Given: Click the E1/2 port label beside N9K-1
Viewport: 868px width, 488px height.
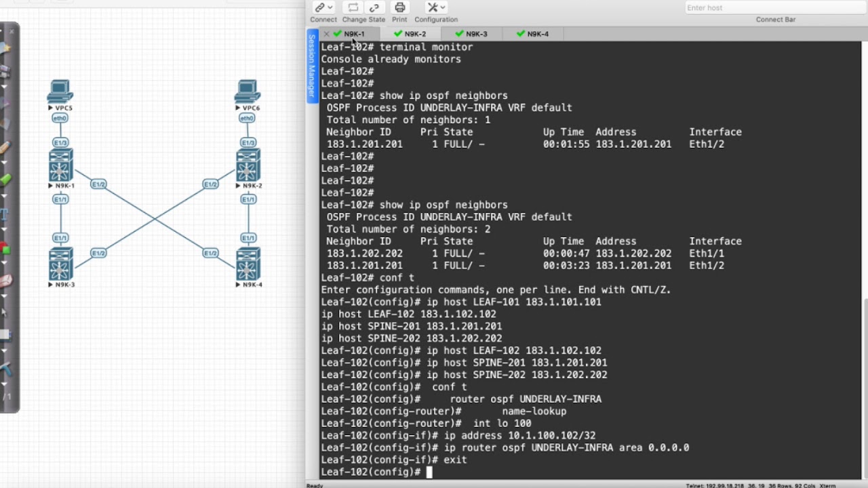Looking at the screenshot, I should (98, 184).
